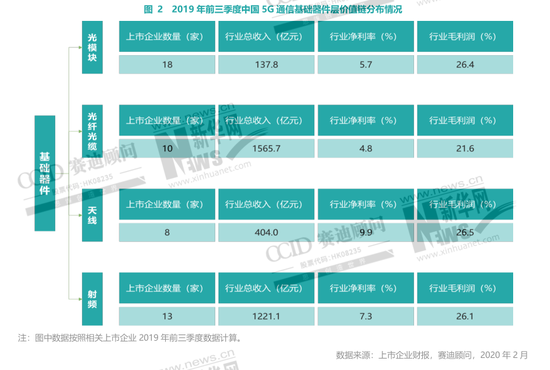Click the gross margin value 21.6
The width and height of the screenshot is (550, 370).
[465, 148]
